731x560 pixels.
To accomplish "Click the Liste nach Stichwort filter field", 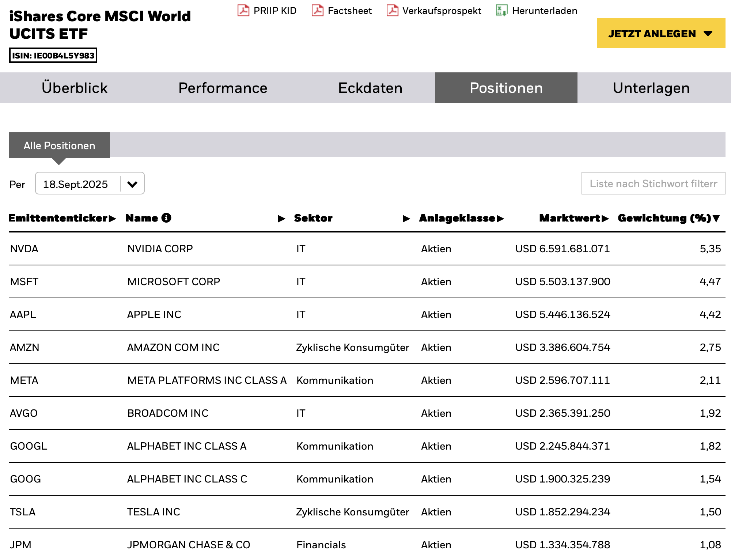I will coord(653,183).
